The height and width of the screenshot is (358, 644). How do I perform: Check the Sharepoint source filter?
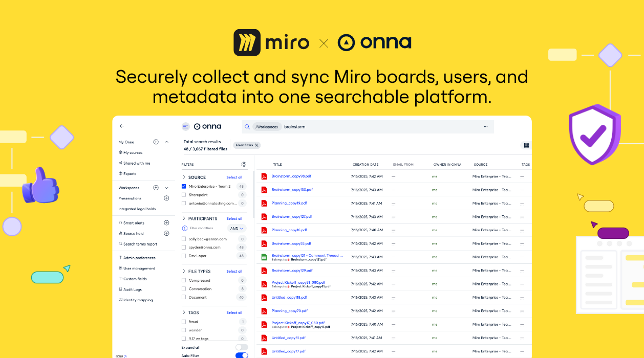(184, 195)
